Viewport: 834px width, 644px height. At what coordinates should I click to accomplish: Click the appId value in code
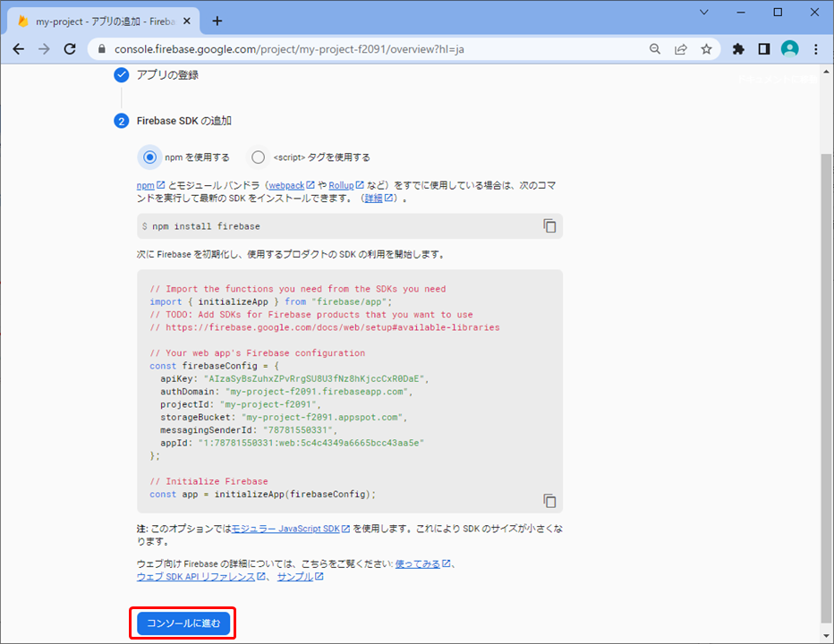(311, 443)
